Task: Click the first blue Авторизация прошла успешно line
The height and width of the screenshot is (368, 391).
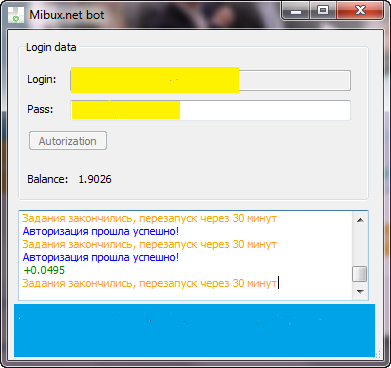Action: click(x=101, y=231)
